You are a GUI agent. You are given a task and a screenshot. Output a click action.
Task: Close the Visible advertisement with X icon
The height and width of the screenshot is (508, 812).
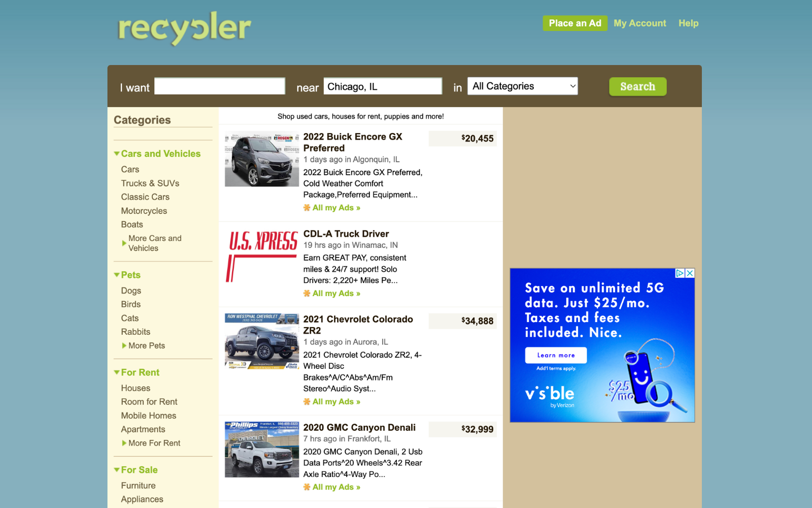coord(690,273)
